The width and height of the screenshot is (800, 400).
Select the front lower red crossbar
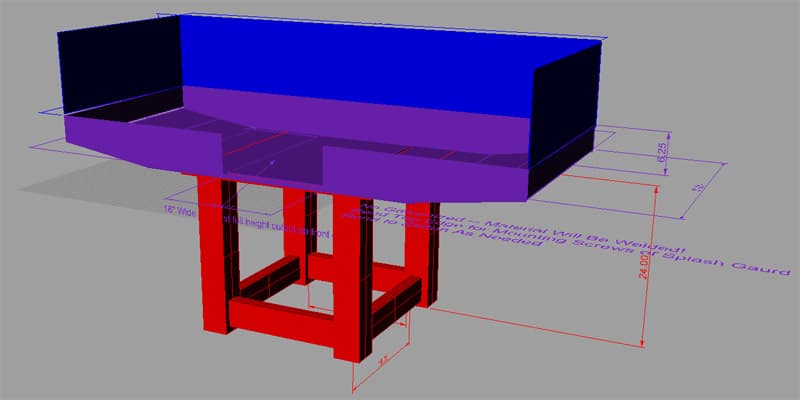281,320
